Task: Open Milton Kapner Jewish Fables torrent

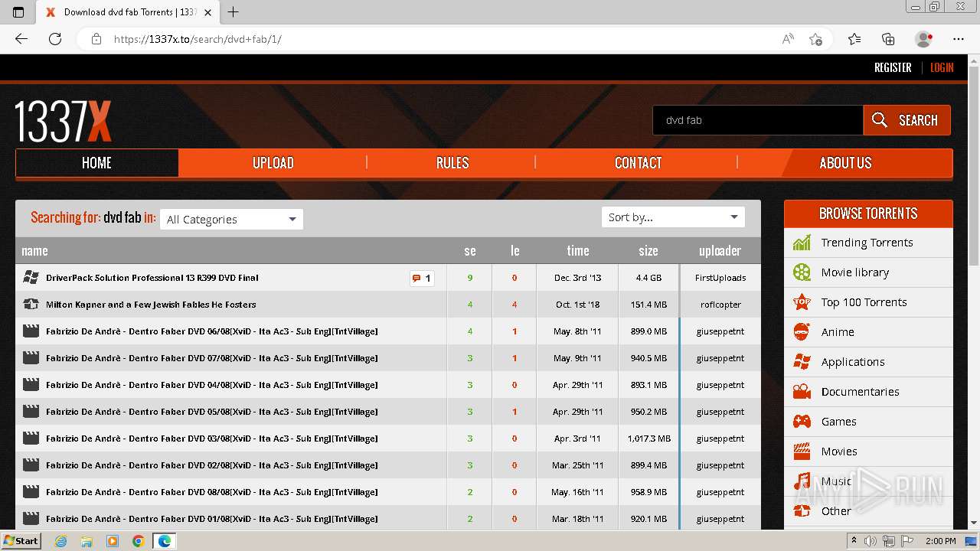Action: (151, 305)
